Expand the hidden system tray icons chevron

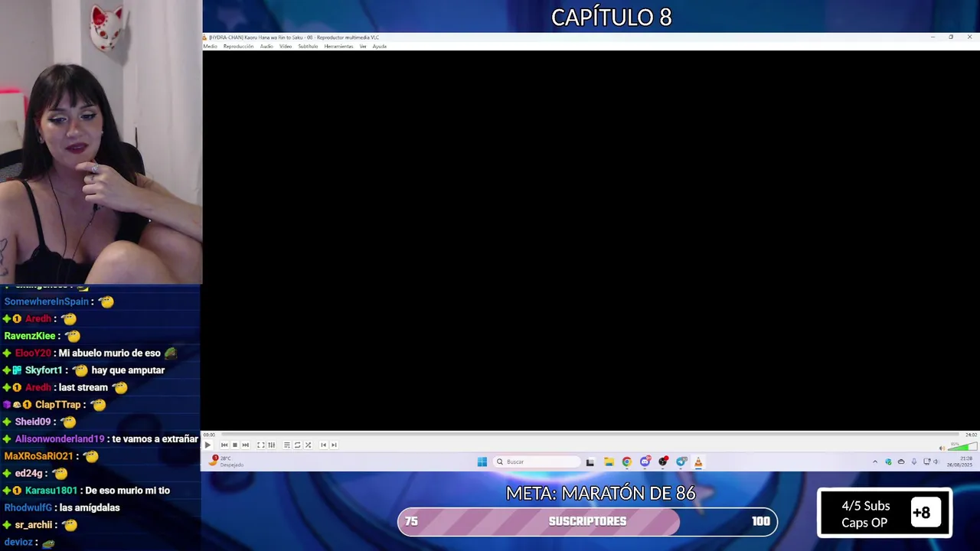click(x=875, y=461)
